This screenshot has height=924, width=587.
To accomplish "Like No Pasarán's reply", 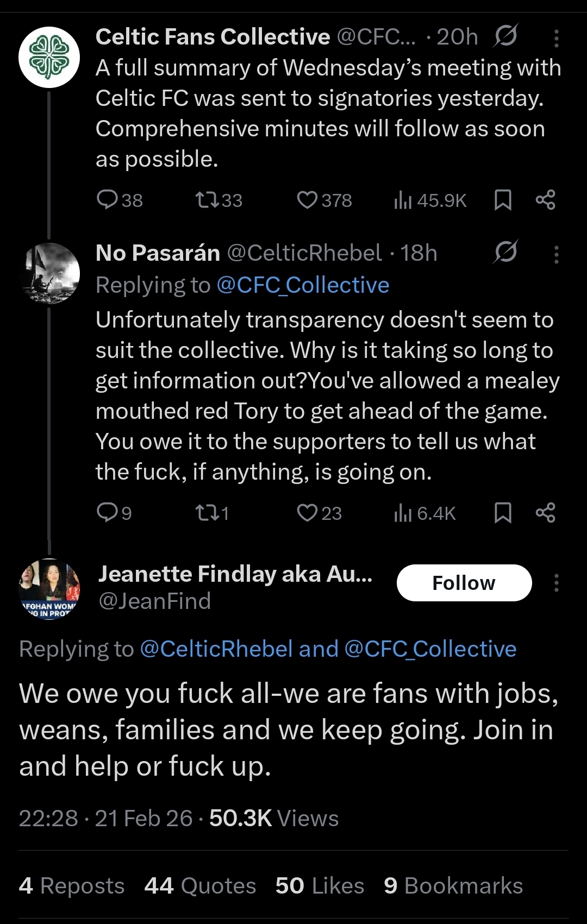I will tap(307, 512).
